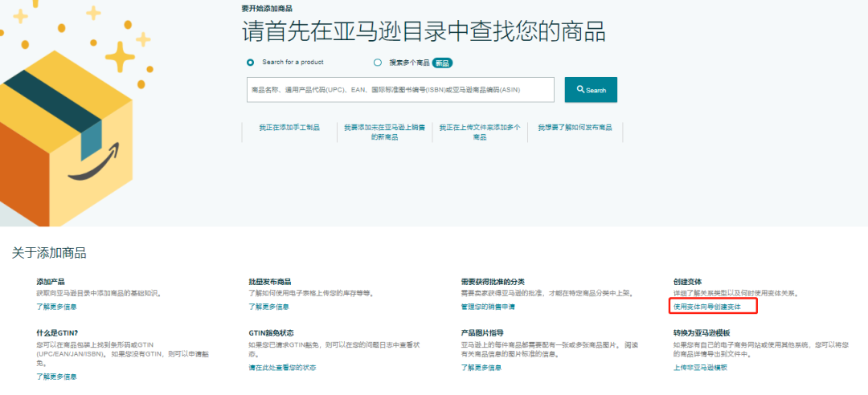
Task: Click 了解更多信息 under 什么是GTIN?
Action: 56,377
